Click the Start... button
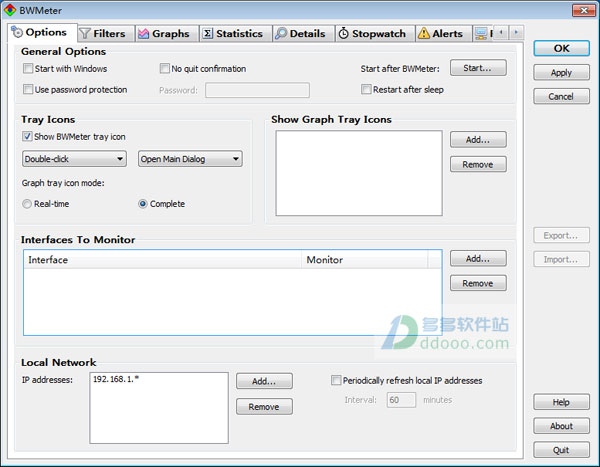The height and width of the screenshot is (467, 600). click(478, 68)
